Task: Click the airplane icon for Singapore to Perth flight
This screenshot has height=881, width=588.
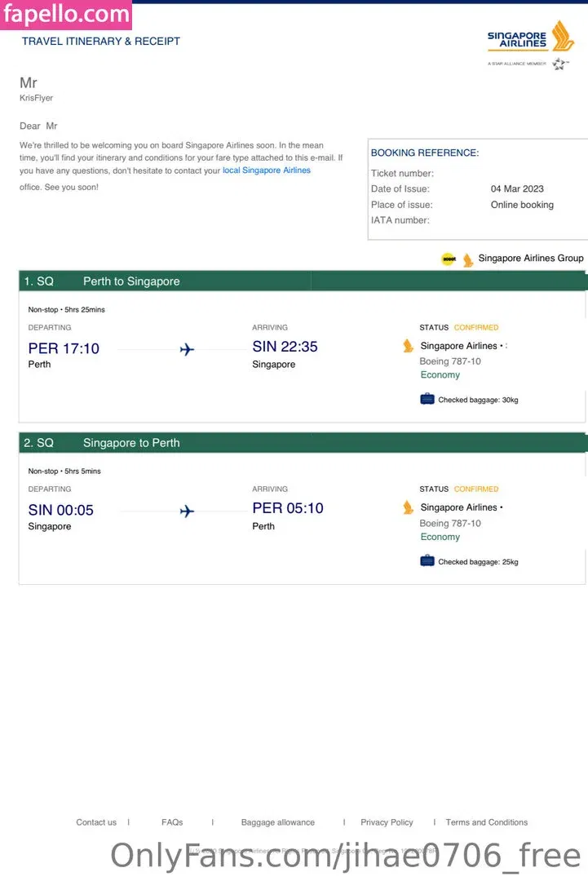Action: click(x=187, y=511)
